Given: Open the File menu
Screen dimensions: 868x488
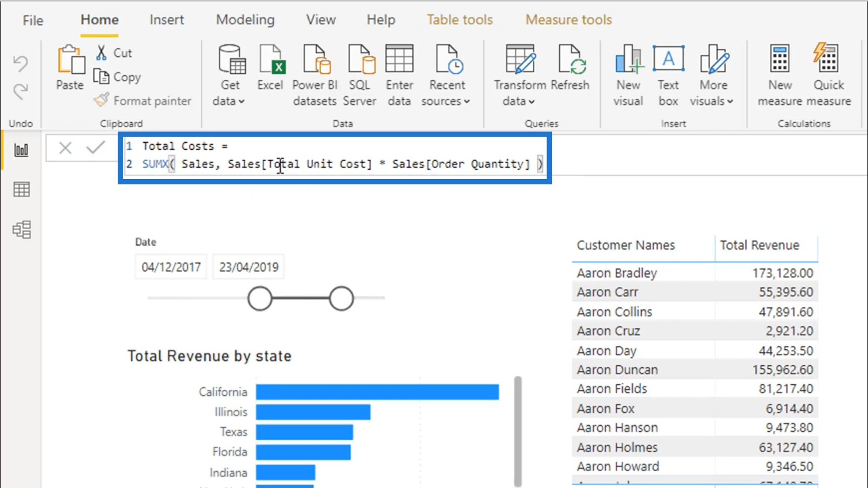Looking at the screenshot, I should click(x=33, y=21).
